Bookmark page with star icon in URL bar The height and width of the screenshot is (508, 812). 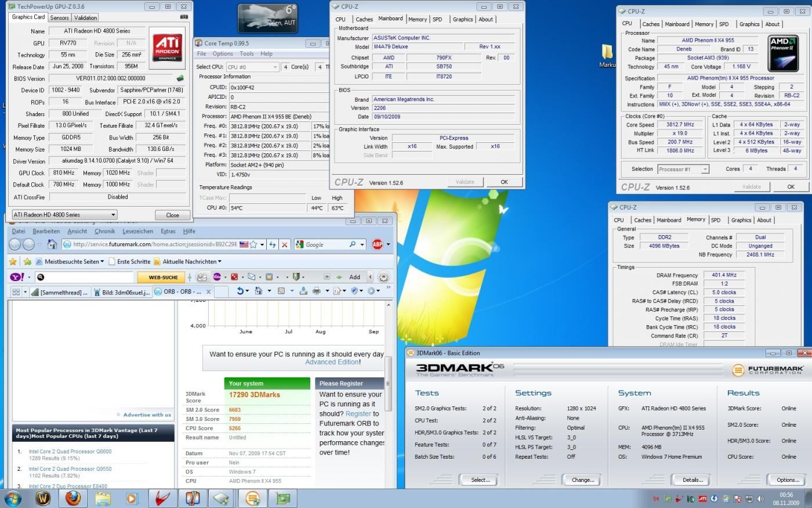(253, 244)
